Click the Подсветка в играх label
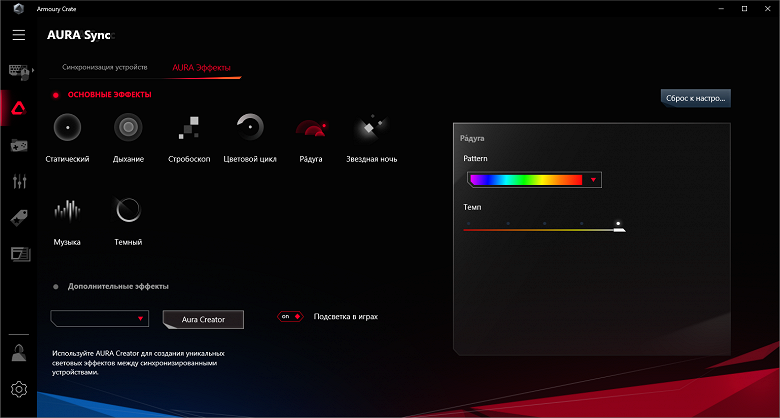 click(x=346, y=316)
